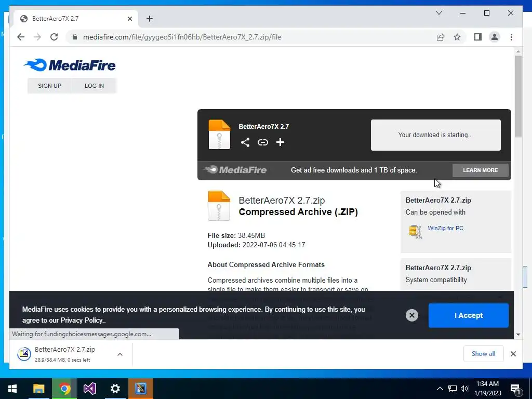Open Chrome side panel icon
This screenshot has width=532, height=399.
pos(478,37)
